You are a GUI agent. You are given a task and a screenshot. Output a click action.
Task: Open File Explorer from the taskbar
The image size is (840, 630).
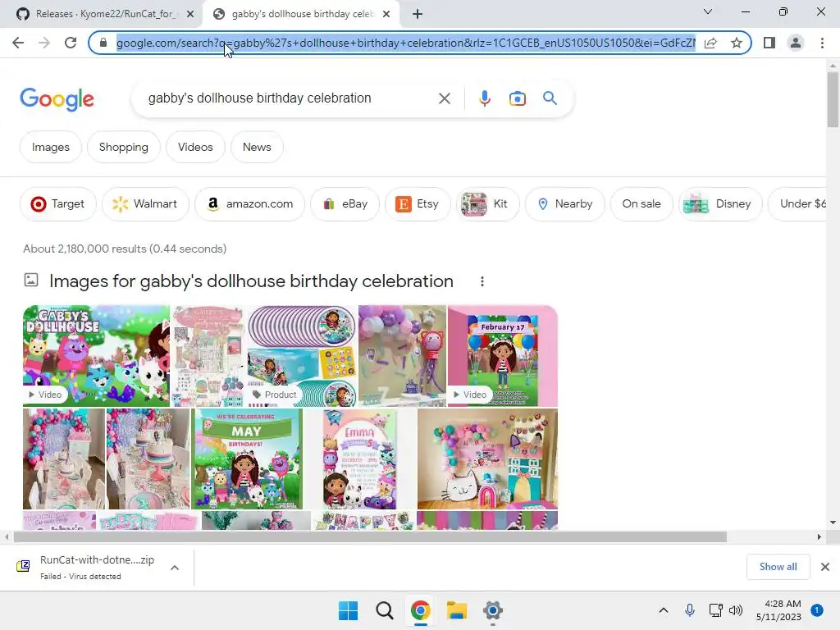point(457,610)
